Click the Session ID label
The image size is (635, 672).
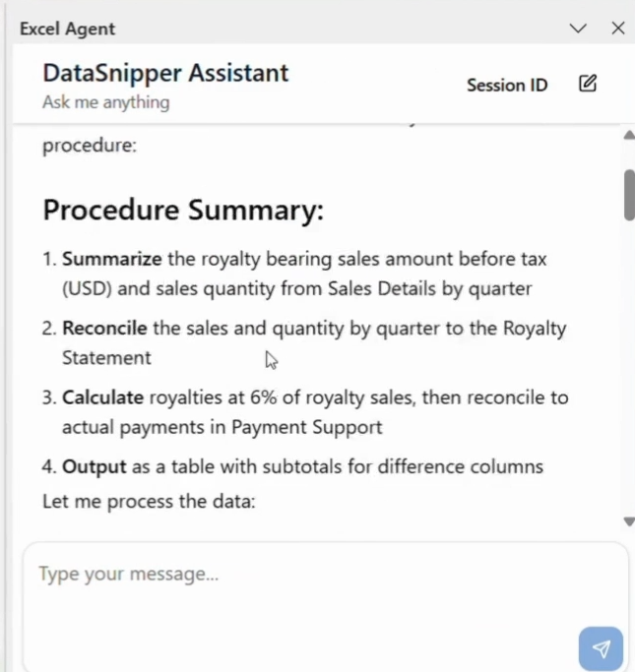coord(506,85)
